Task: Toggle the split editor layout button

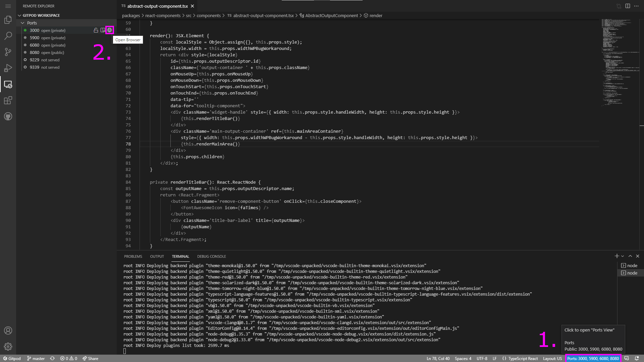Action: 628,6
